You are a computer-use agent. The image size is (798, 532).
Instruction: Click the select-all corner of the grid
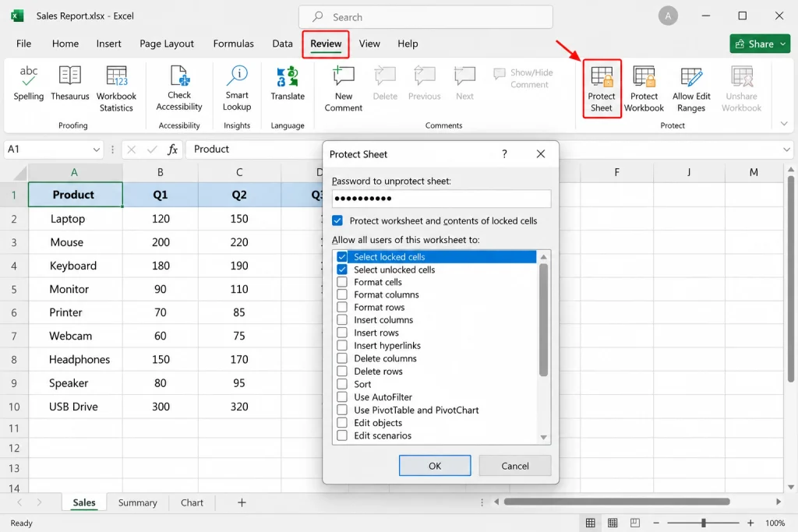(x=19, y=173)
